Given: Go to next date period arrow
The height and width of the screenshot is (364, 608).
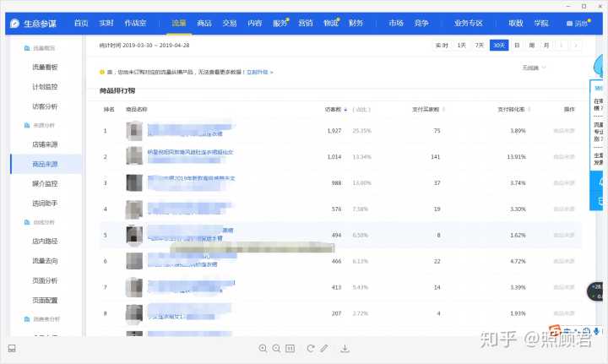Looking at the screenshot, I should click(576, 45).
